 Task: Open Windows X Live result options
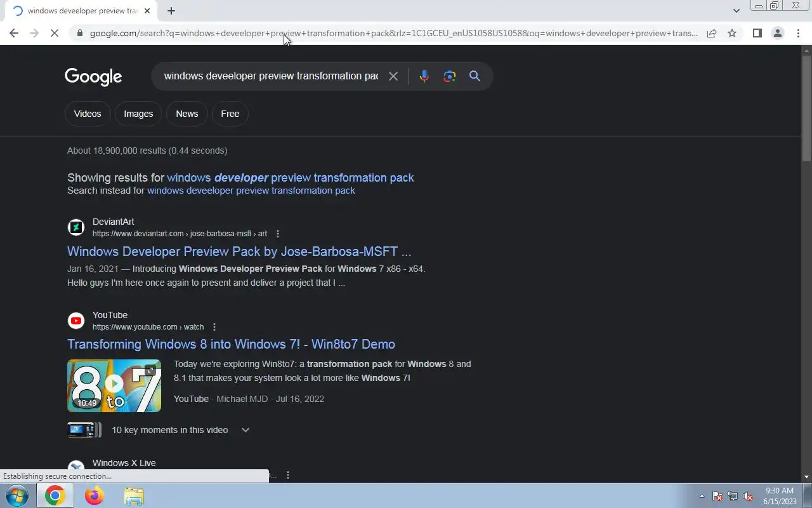288,475
